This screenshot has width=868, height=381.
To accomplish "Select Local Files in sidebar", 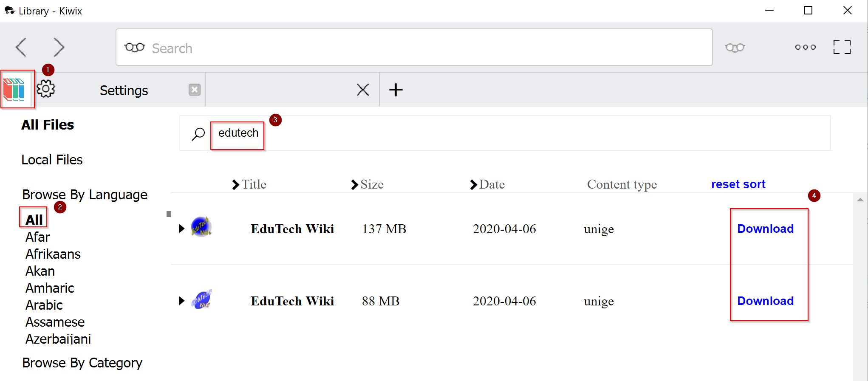I will point(52,160).
